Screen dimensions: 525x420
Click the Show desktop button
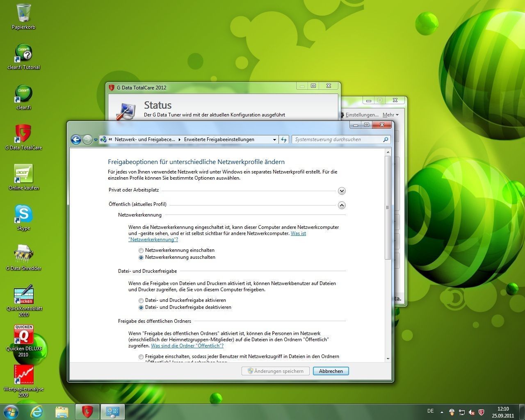point(522,412)
